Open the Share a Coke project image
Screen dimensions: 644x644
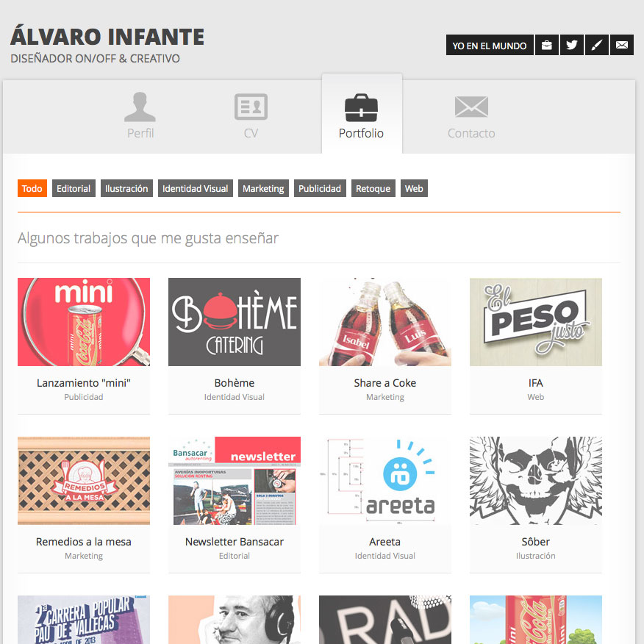[x=385, y=322]
